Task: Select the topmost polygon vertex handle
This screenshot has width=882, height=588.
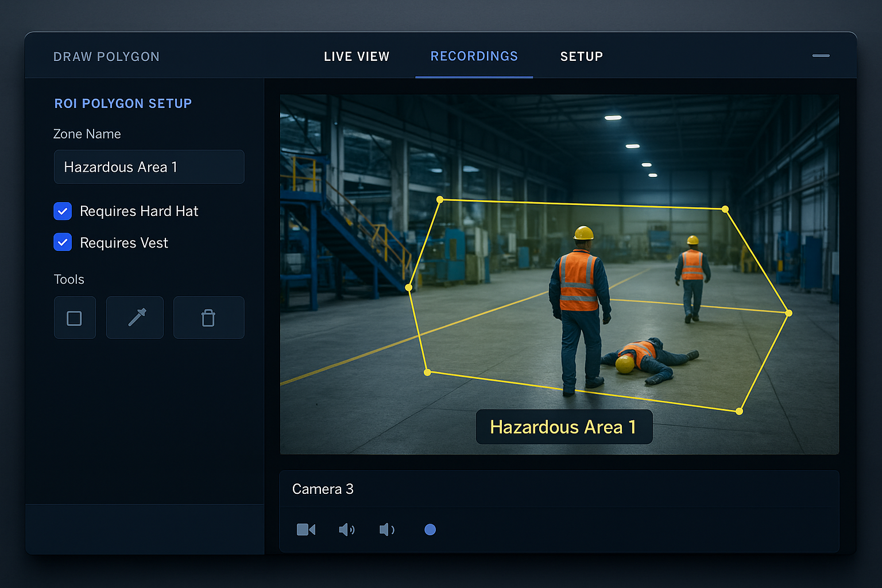Action: click(440, 199)
